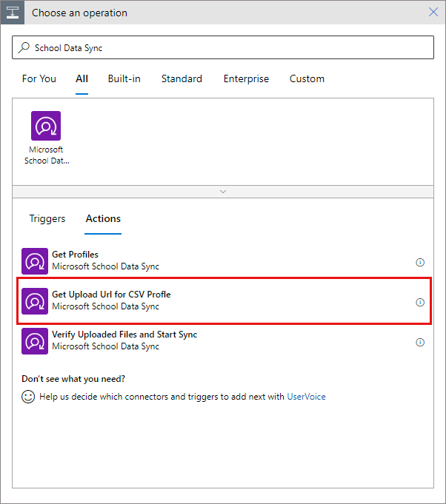Show info for Get Profiles action
This screenshot has height=504, width=446.
(420, 262)
